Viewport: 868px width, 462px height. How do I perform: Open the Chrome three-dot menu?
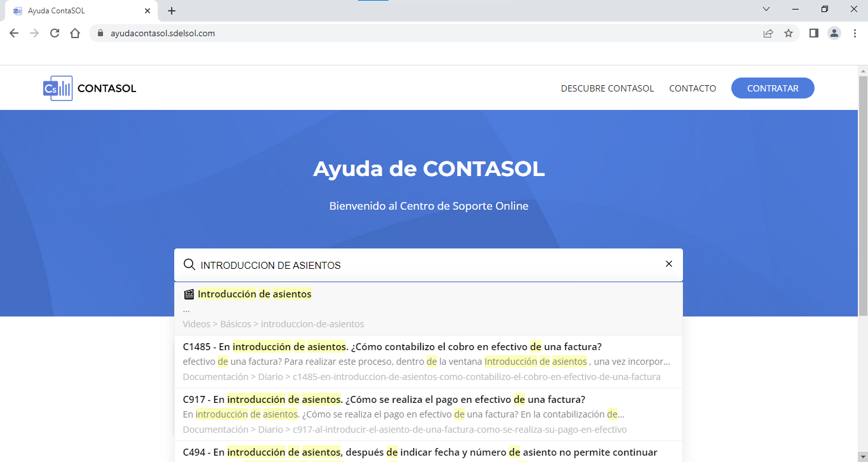855,33
